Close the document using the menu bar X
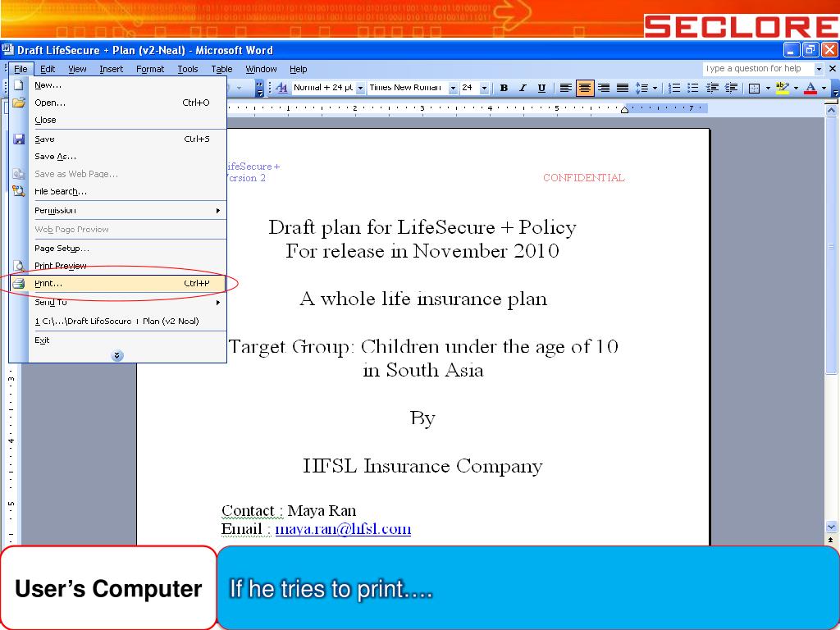This screenshot has width=840, height=630. point(833,69)
